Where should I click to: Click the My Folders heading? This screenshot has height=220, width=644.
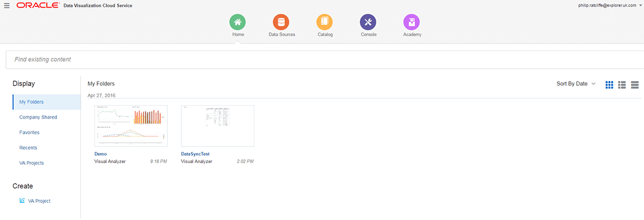click(x=101, y=84)
